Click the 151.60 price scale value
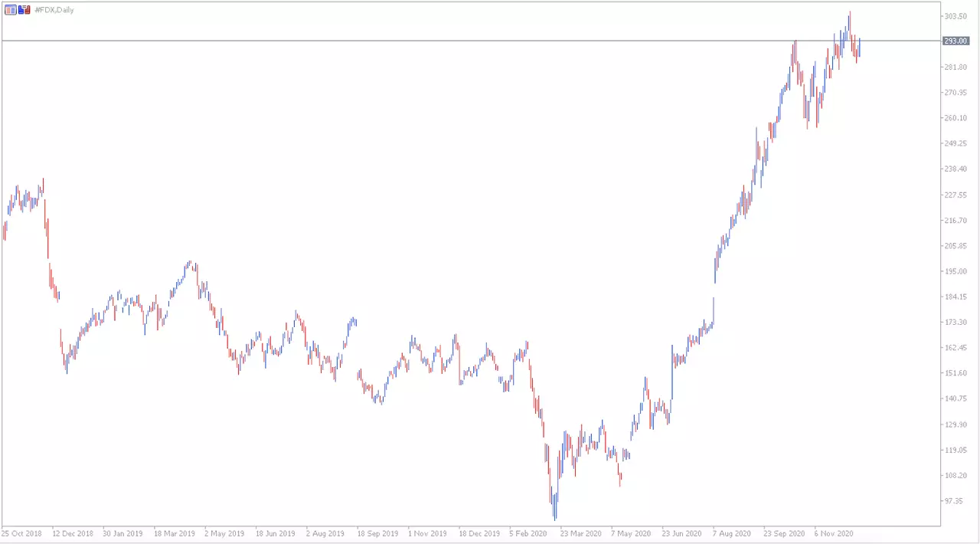The image size is (980, 544). click(x=955, y=373)
